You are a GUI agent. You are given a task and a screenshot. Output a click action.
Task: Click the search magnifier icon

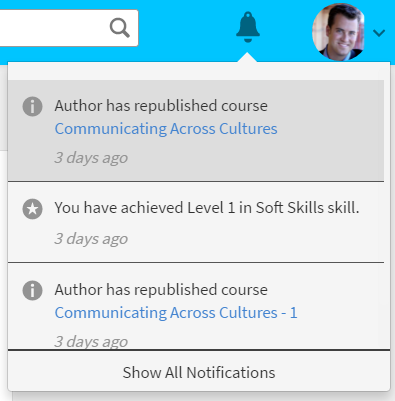(x=119, y=28)
